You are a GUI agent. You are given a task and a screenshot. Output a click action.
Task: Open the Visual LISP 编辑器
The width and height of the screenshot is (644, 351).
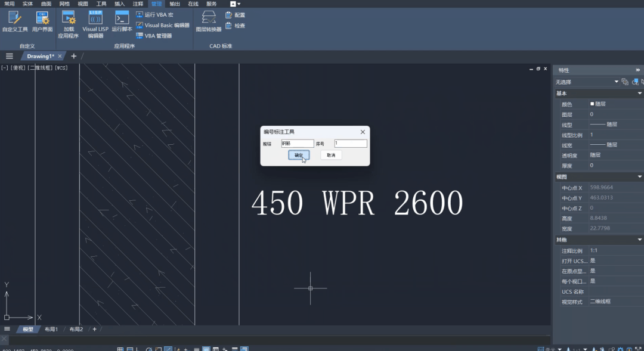95,24
